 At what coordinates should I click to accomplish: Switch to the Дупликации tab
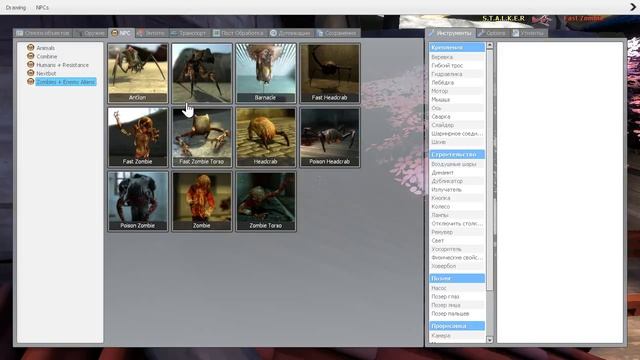(x=290, y=33)
